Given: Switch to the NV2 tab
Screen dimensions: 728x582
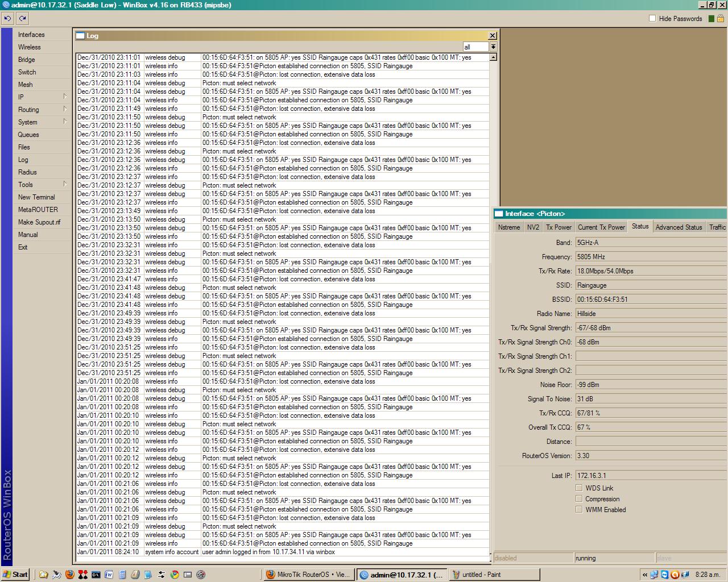Looking at the screenshot, I should click(x=533, y=227).
